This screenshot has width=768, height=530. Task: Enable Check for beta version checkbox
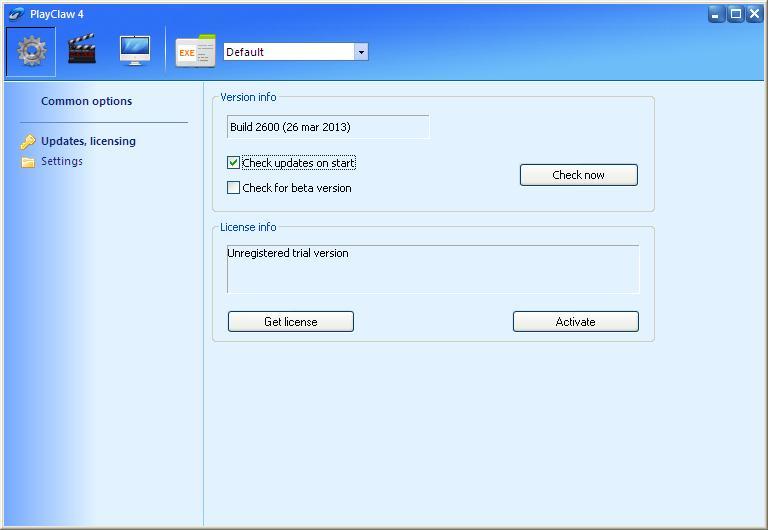point(233,188)
